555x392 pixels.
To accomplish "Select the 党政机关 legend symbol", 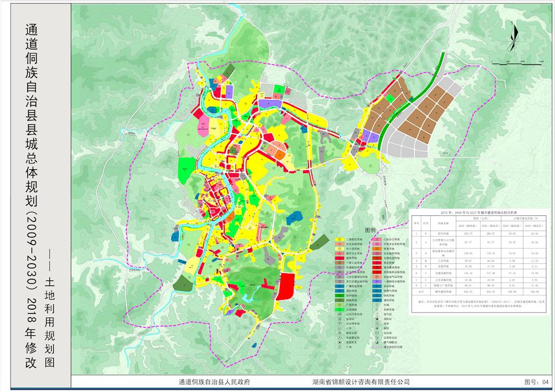I will point(340,342).
